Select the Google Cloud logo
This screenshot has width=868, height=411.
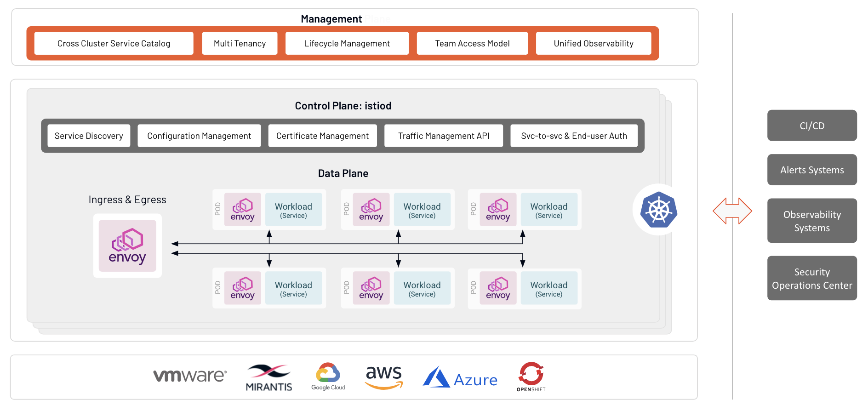pos(328,377)
